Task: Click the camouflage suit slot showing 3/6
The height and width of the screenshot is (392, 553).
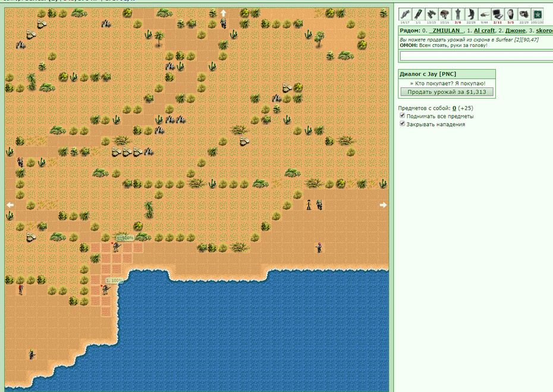Action: (x=458, y=14)
